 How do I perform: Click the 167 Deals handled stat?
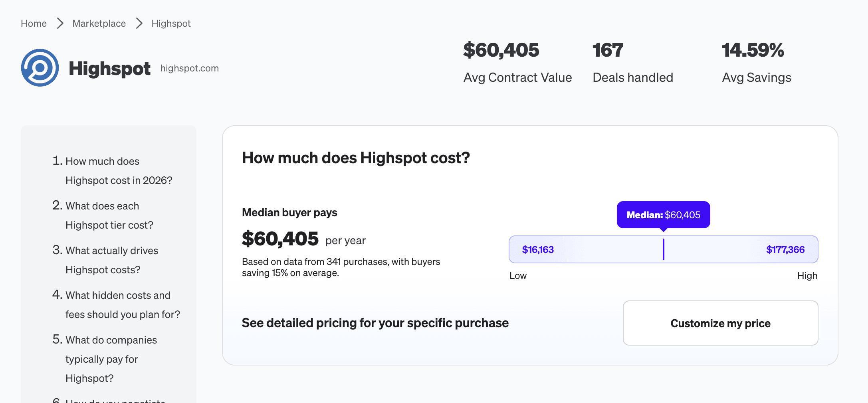pos(633,62)
